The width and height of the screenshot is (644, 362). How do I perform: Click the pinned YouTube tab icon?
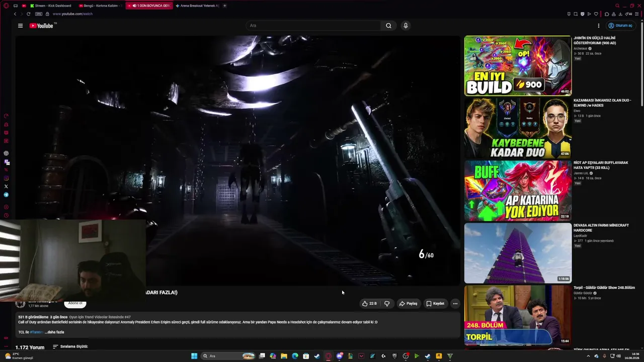[x=24, y=6]
